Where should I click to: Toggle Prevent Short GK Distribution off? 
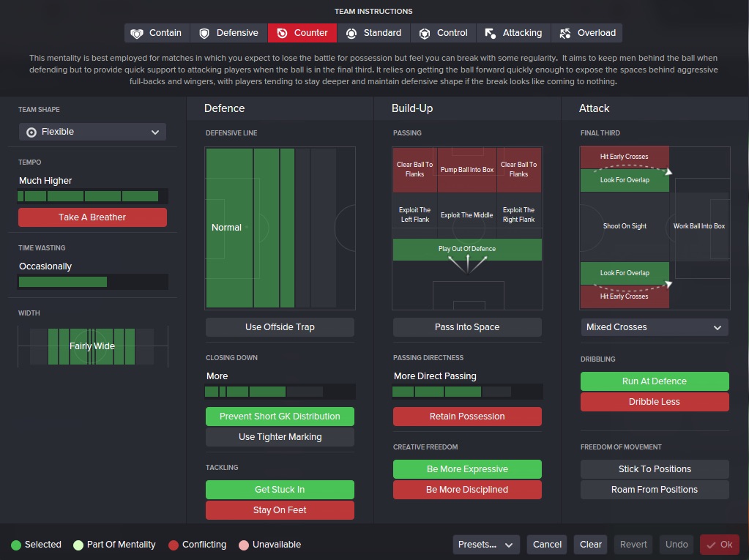(280, 417)
